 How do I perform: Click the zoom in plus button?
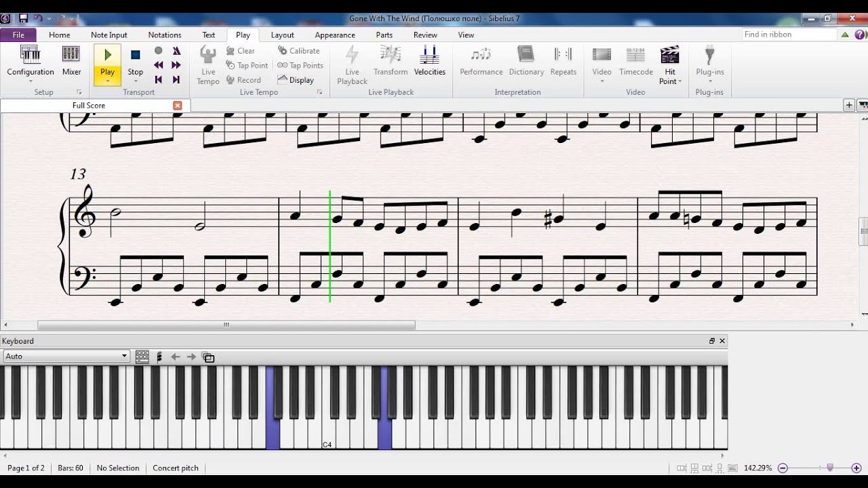click(x=856, y=468)
